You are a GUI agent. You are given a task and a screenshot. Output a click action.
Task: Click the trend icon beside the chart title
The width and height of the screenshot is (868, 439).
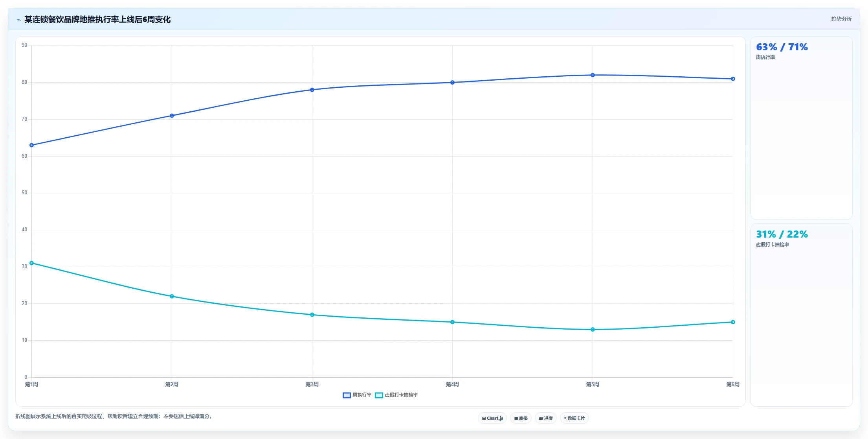pyautogui.click(x=18, y=20)
